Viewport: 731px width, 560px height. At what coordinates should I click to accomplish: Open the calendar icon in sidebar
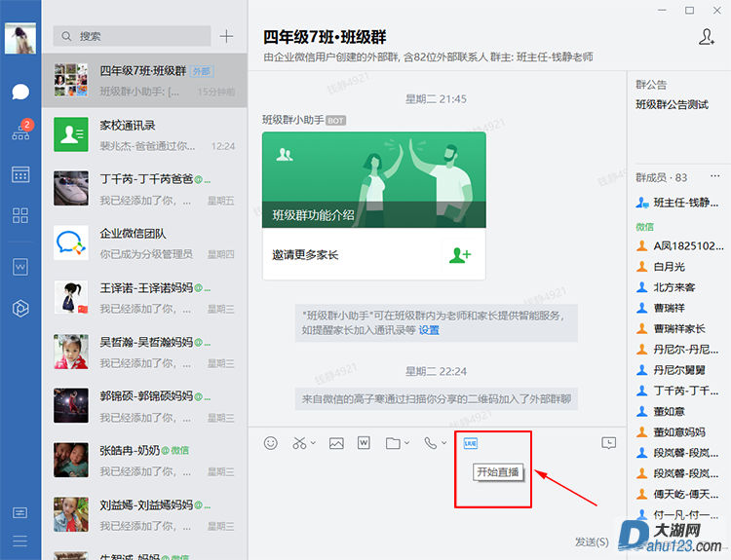(20, 174)
